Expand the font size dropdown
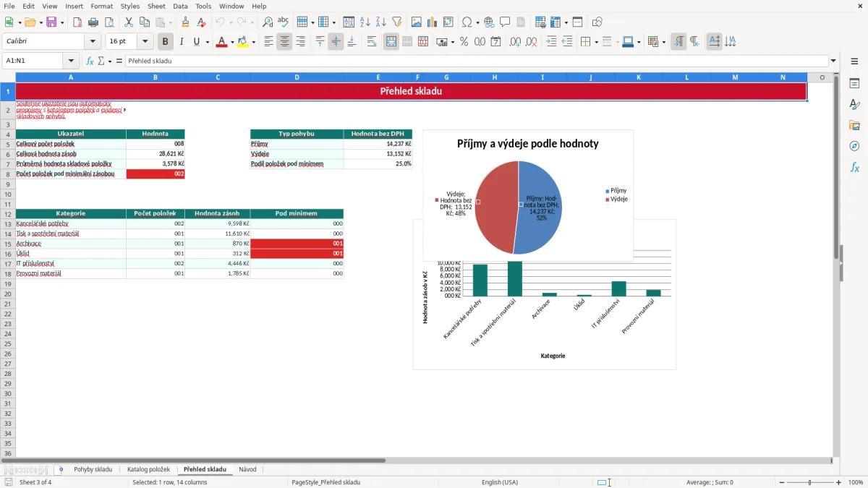Image resolution: width=868 pixels, height=488 pixels. (145, 42)
